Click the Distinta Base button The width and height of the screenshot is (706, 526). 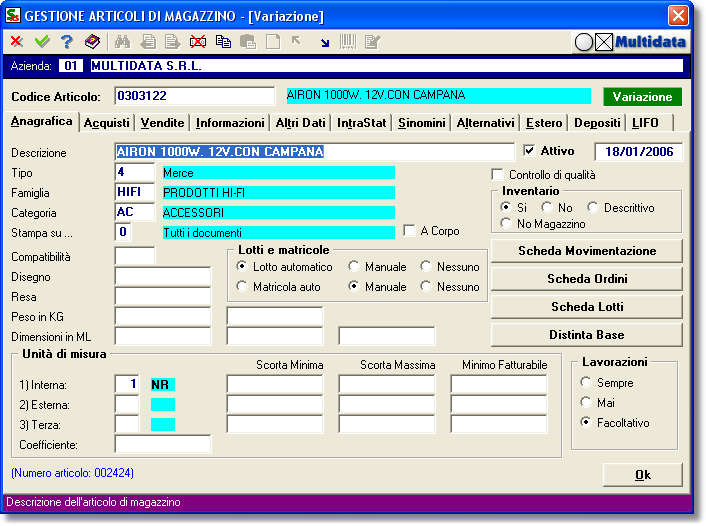coord(587,335)
